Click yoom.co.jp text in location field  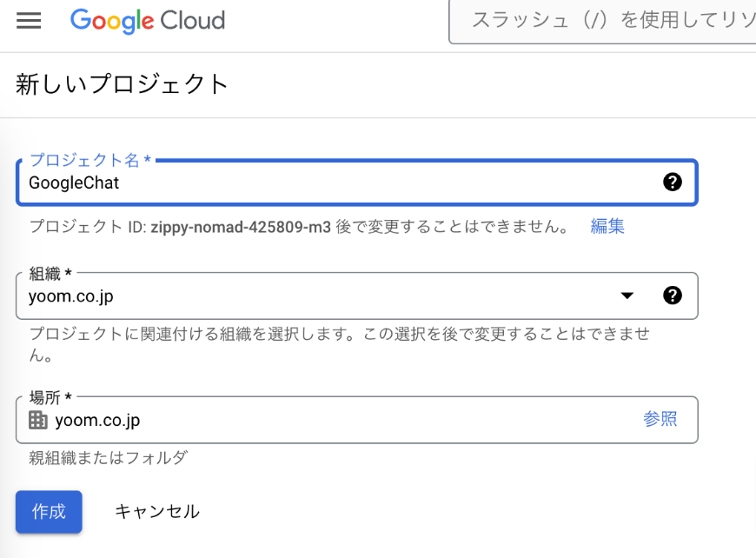coord(97,421)
